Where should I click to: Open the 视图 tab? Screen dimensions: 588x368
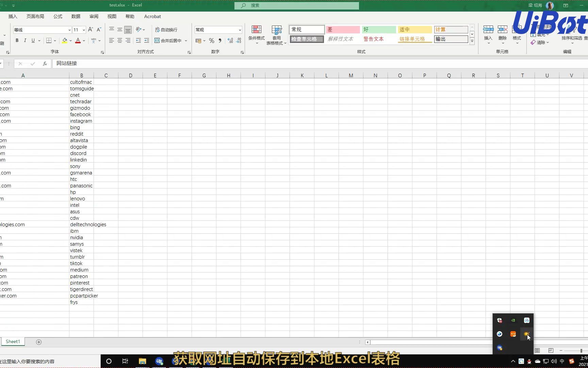coord(112,16)
